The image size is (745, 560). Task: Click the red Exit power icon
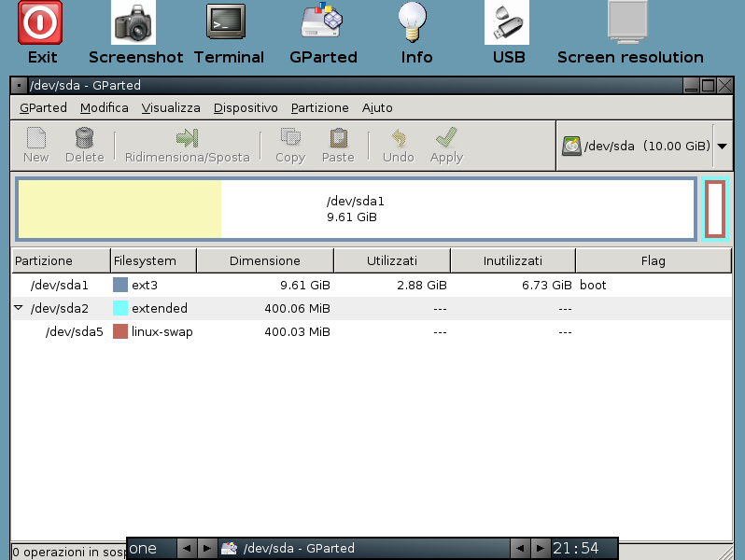point(40,22)
